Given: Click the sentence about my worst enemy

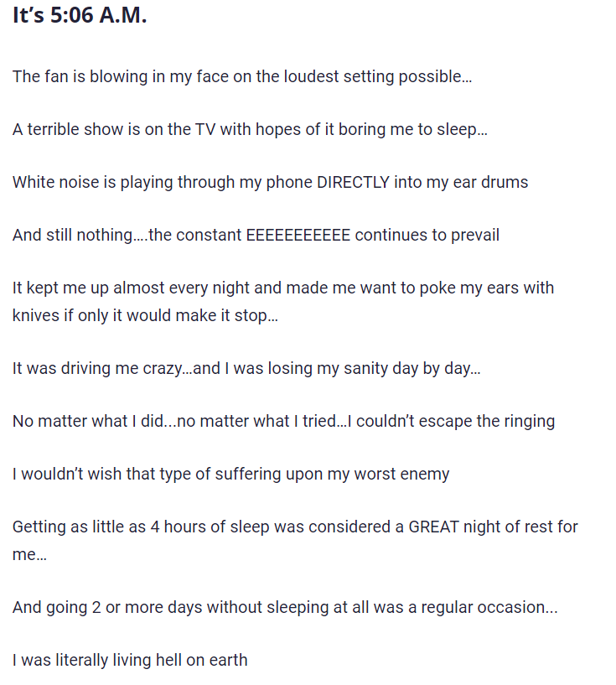Looking at the screenshot, I should click(x=230, y=474).
